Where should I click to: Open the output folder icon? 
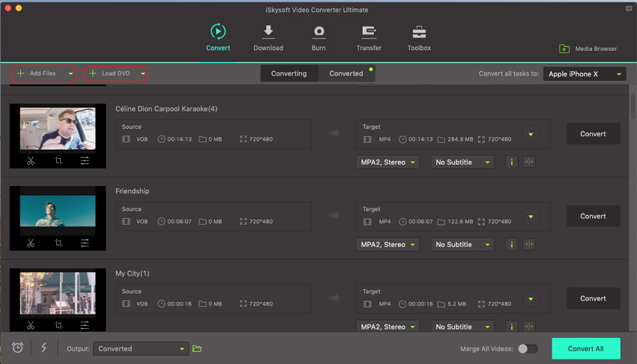tap(197, 348)
